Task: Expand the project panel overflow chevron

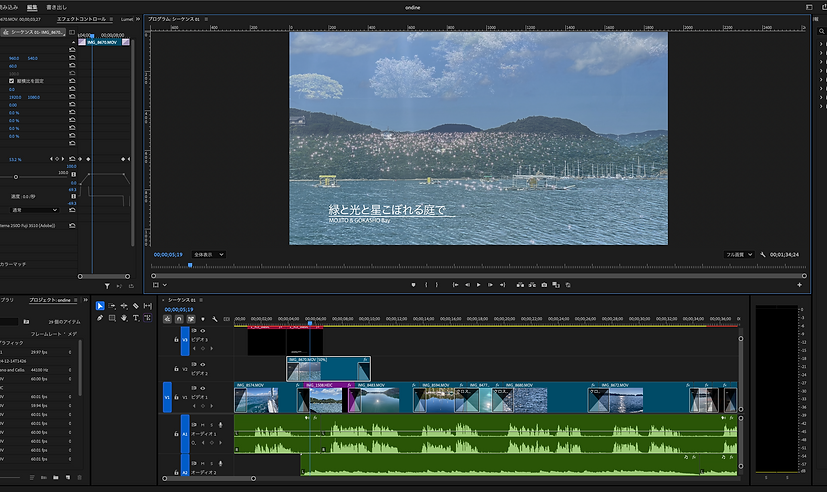Action: tap(85, 300)
